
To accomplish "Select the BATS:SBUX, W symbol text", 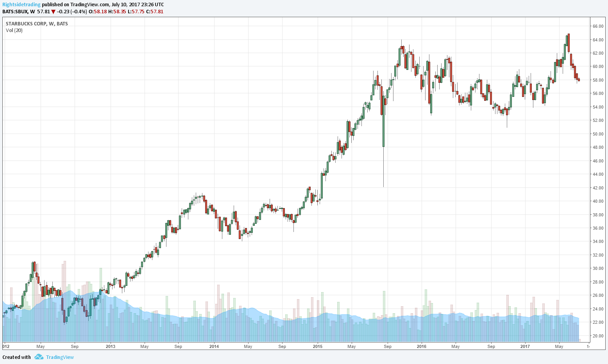I will tap(19, 11).
